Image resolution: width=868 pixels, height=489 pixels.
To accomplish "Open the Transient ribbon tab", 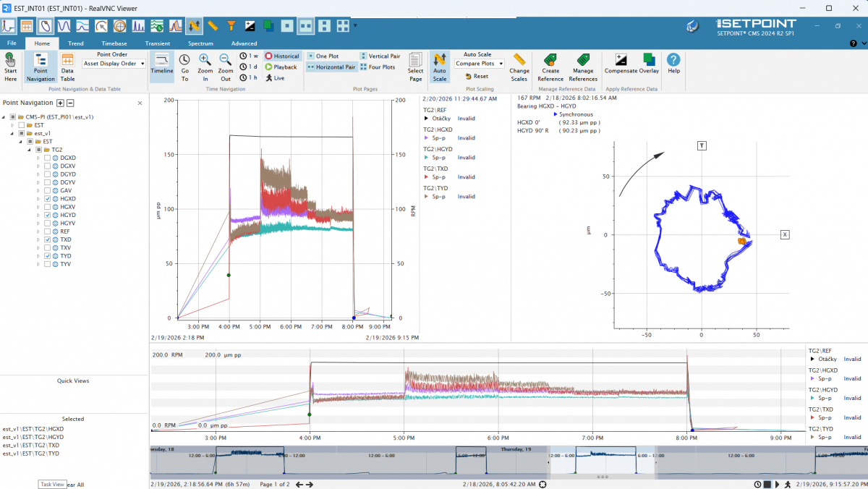I will (157, 43).
